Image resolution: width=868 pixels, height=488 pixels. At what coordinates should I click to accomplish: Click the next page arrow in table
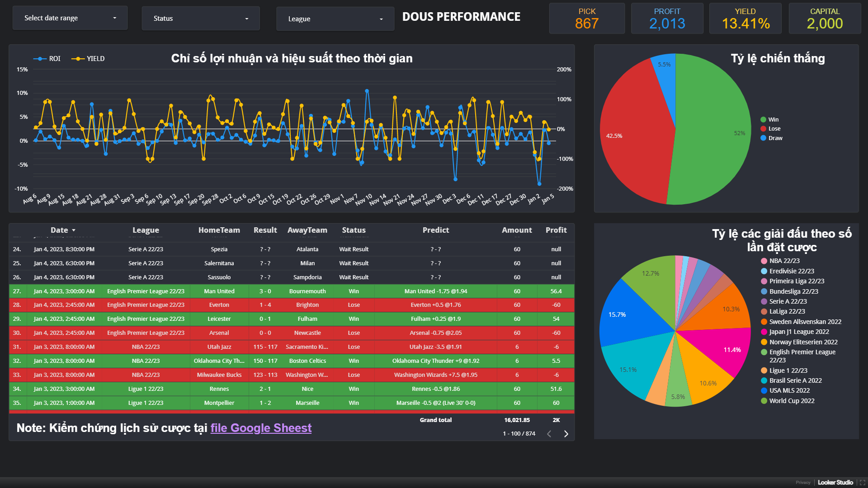coord(566,434)
